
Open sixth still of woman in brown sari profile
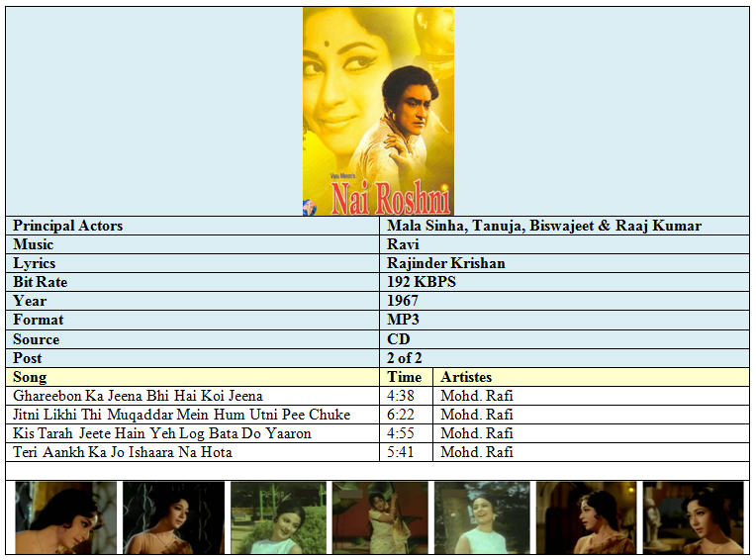(x=587, y=517)
